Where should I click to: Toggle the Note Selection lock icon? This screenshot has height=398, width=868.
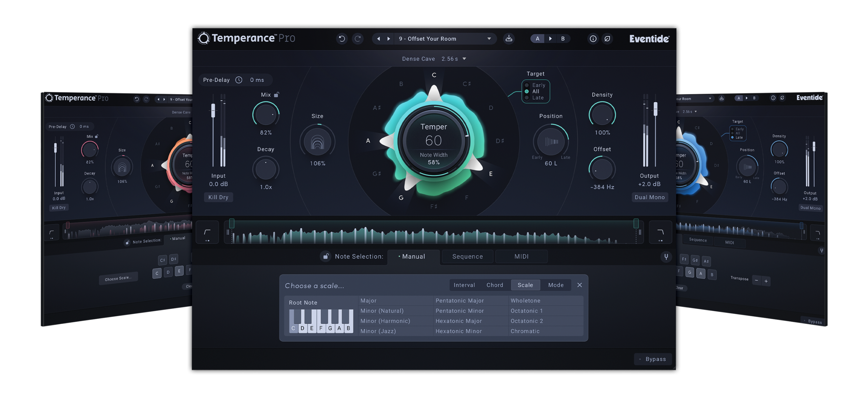pyautogui.click(x=325, y=256)
